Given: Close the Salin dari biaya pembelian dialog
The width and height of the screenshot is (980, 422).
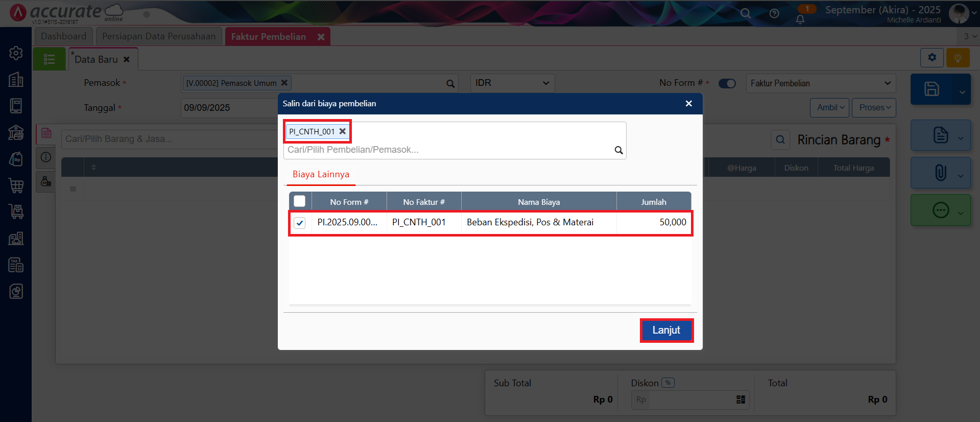Looking at the screenshot, I should tap(688, 104).
